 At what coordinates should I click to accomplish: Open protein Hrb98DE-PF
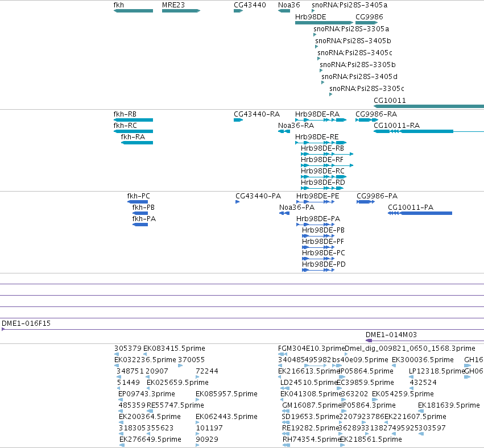click(x=318, y=247)
